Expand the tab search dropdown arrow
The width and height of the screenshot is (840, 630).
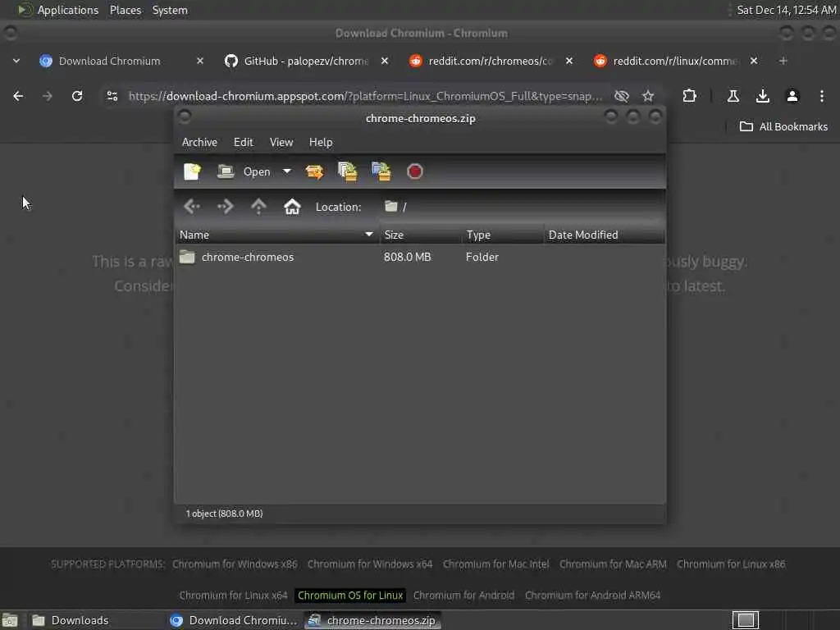(16, 61)
